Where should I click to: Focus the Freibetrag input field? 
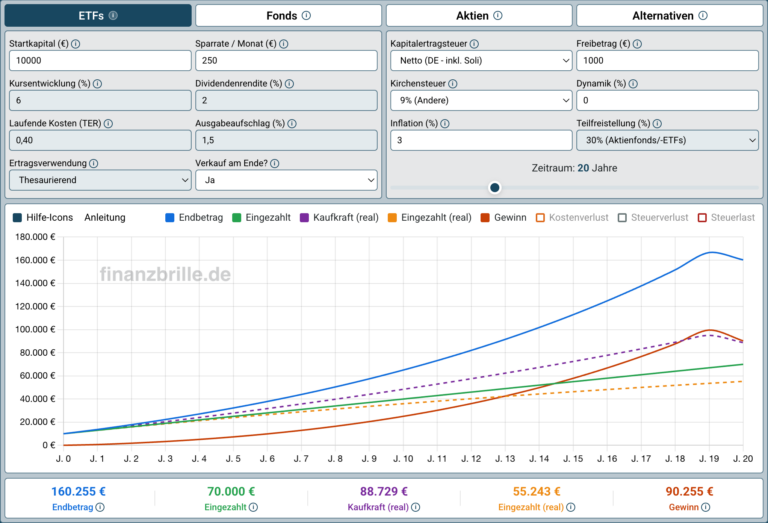(x=667, y=61)
